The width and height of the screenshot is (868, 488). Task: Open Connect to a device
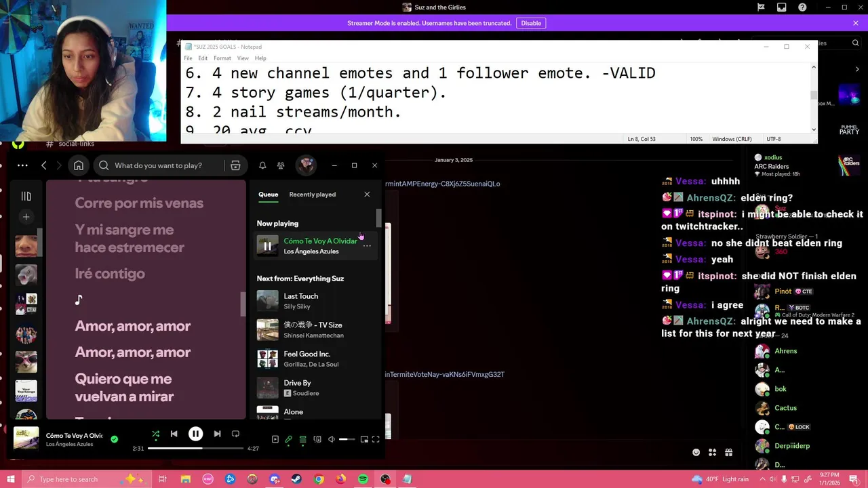click(317, 439)
